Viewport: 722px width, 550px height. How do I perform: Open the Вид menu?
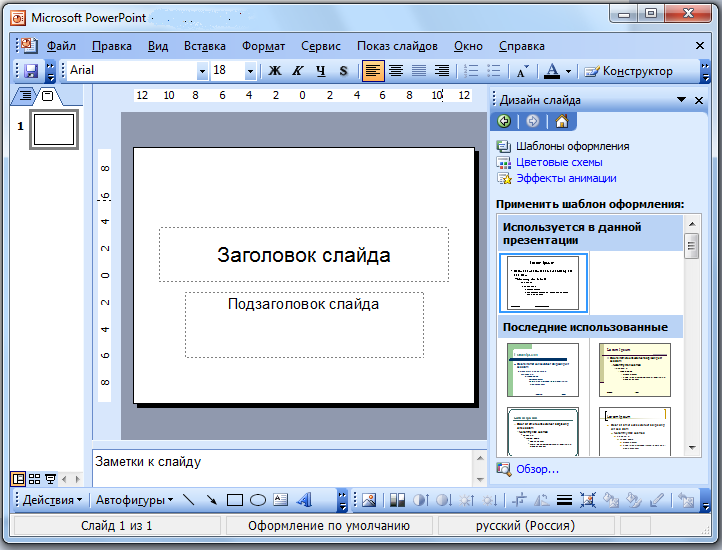pyautogui.click(x=158, y=46)
